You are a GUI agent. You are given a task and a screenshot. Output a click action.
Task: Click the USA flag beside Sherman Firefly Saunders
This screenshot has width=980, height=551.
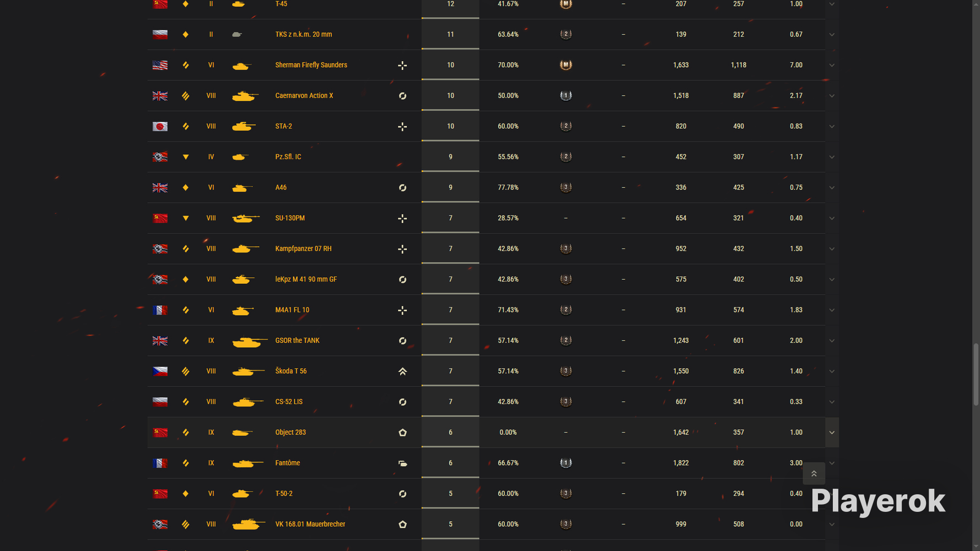tap(160, 65)
